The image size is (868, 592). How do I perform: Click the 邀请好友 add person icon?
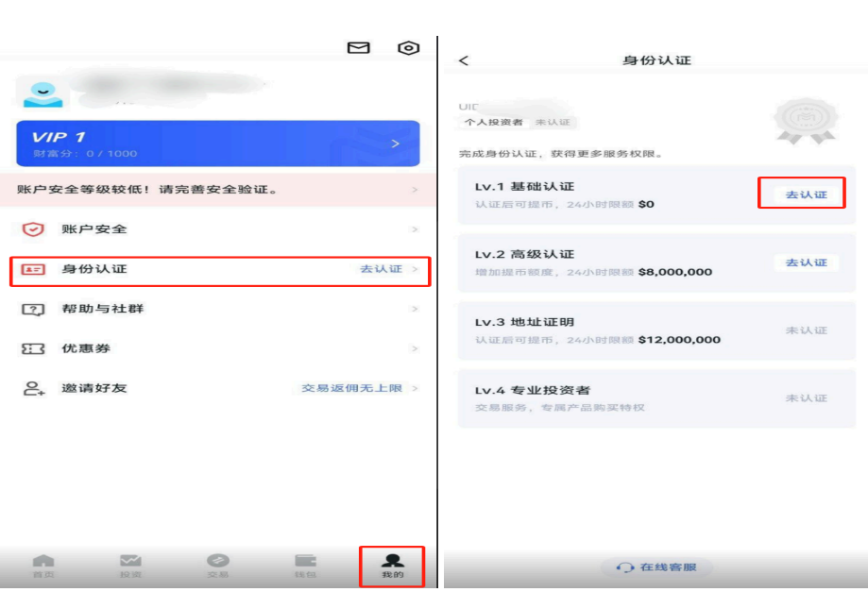point(33,388)
